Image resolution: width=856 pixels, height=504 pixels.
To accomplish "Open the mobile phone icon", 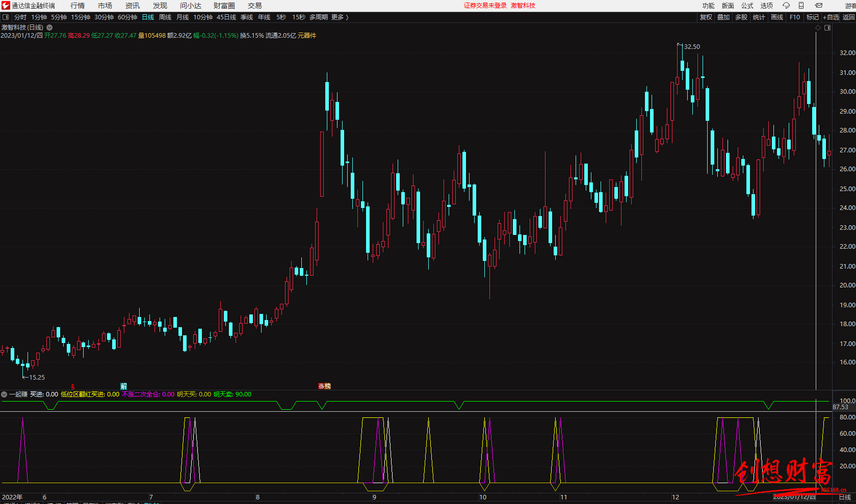I will (801, 6).
